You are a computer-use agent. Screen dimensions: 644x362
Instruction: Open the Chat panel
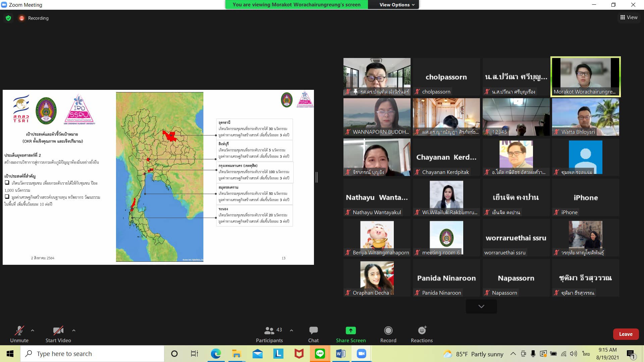(313, 330)
